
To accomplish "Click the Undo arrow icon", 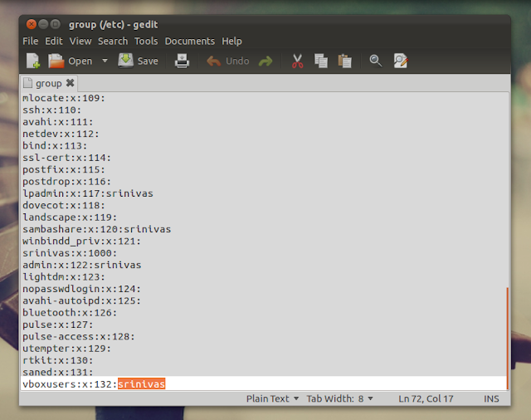I will click(x=214, y=61).
